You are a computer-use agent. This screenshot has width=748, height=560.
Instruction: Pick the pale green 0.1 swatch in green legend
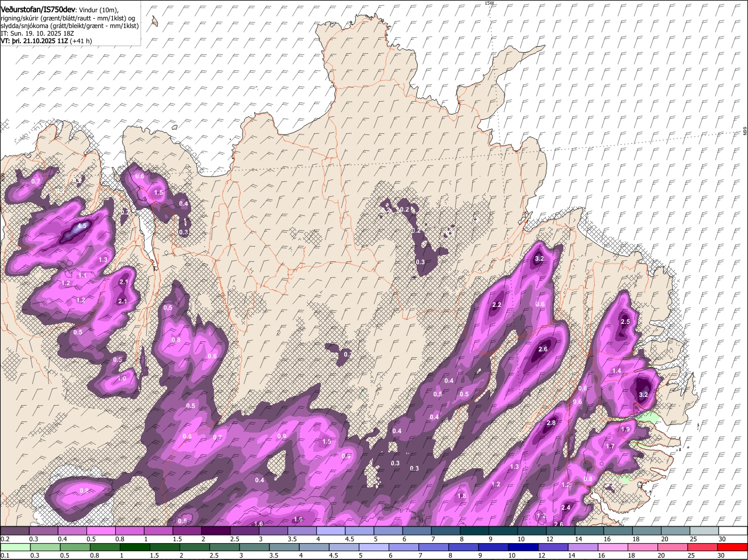coord(15,547)
